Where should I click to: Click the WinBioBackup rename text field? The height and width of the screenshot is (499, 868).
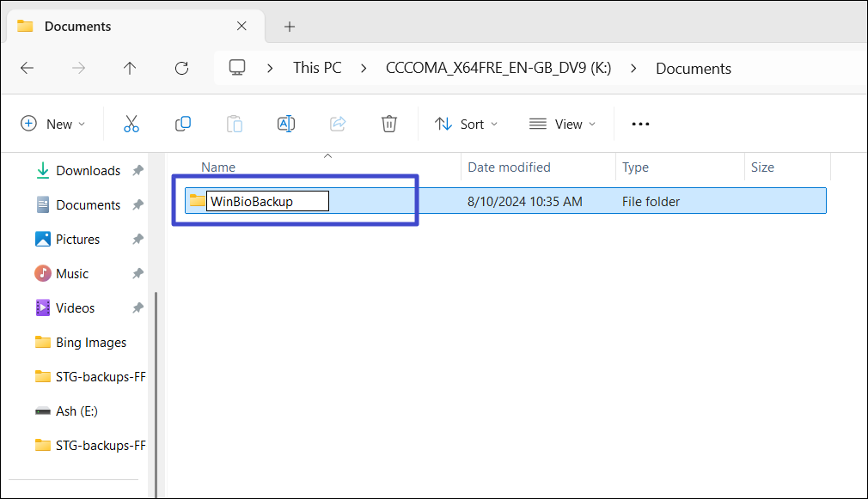point(266,201)
